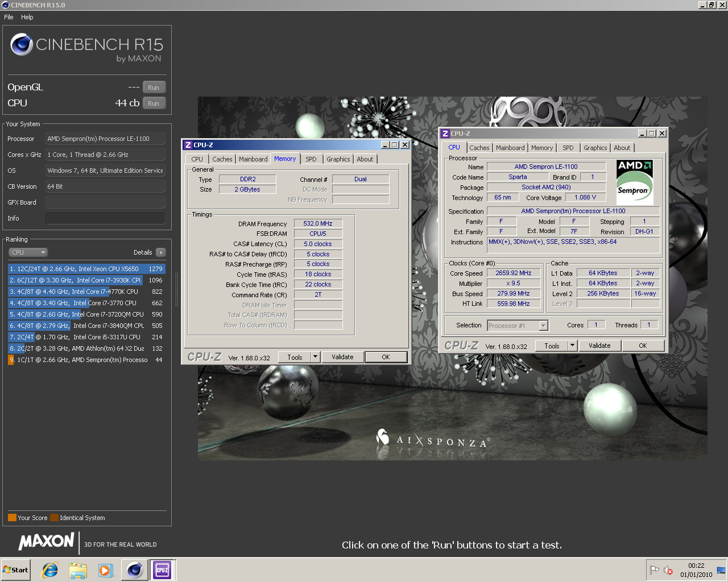Click the CPU-Z Memory window title icon

(x=188, y=145)
